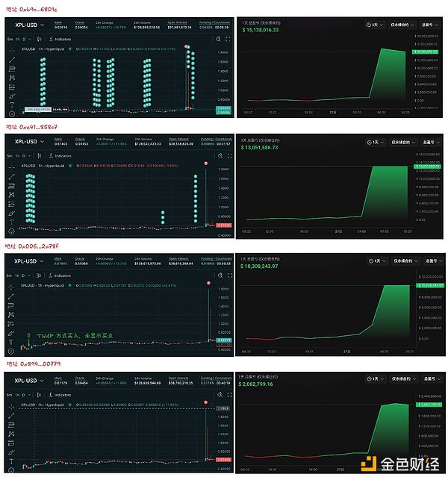Select text annotation tool in 0xe41 chart
Screen dimensions: 448x480
(12, 222)
